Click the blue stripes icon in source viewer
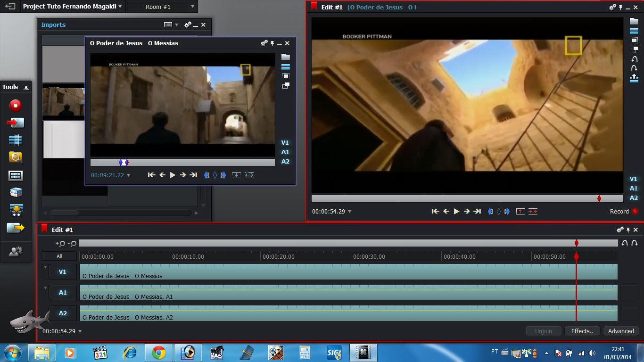The width and height of the screenshot is (644, 362). pos(285,67)
